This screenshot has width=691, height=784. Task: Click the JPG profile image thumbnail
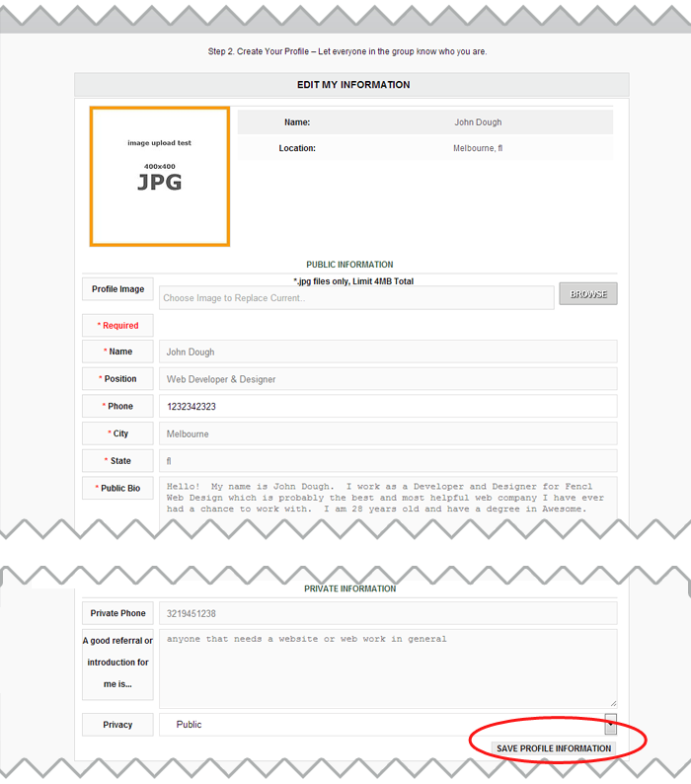(x=160, y=176)
